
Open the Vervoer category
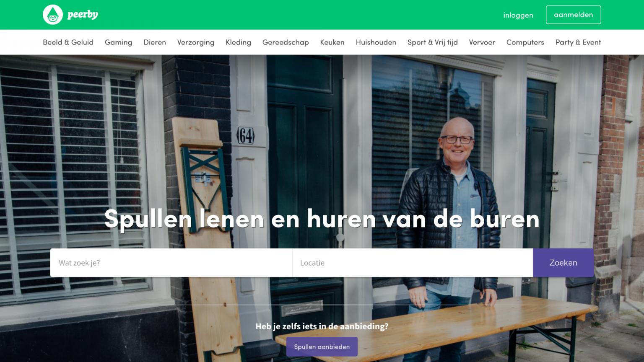[482, 42]
